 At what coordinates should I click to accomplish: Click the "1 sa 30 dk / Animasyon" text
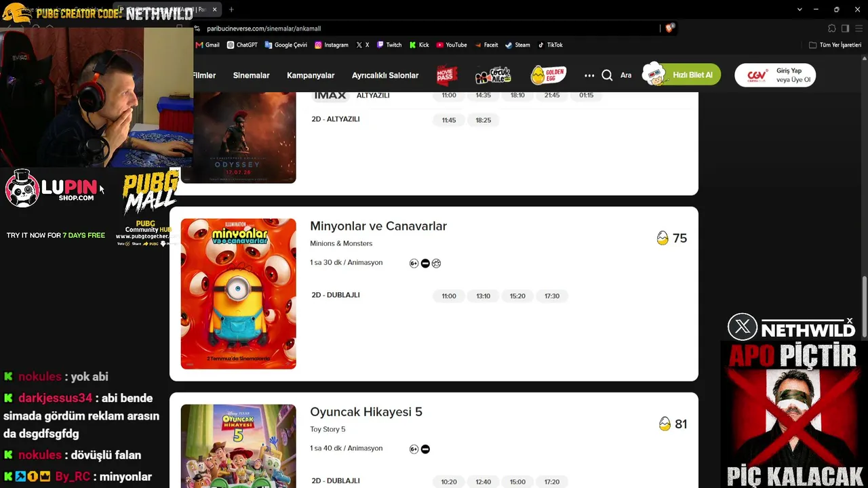[x=346, y=262]
